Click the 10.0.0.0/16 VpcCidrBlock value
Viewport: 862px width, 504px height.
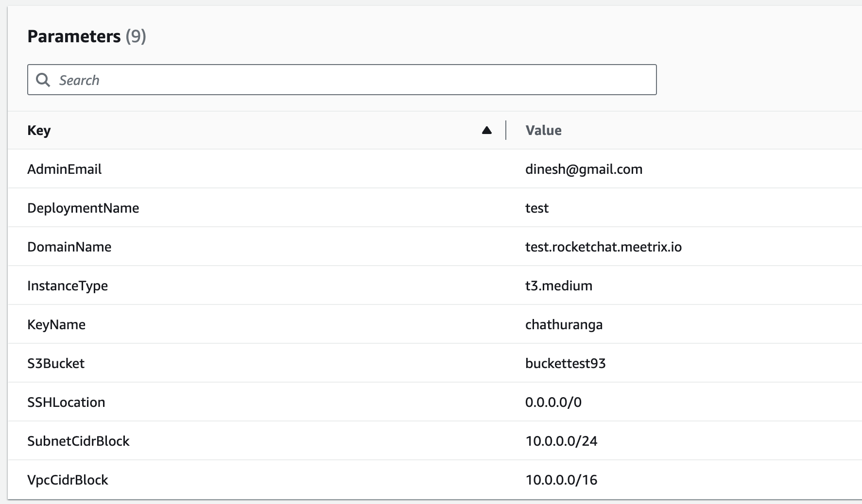pos(561,480)
